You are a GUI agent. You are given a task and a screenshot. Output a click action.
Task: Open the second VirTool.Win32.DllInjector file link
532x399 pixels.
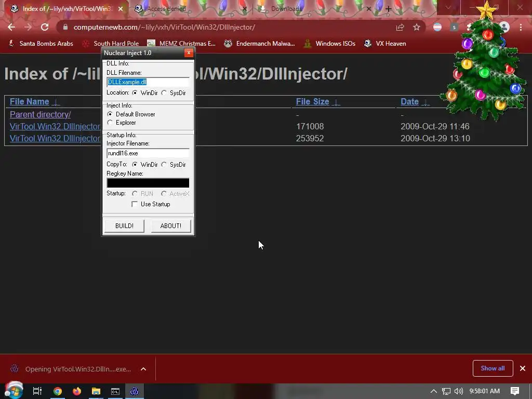coord(55,138)
